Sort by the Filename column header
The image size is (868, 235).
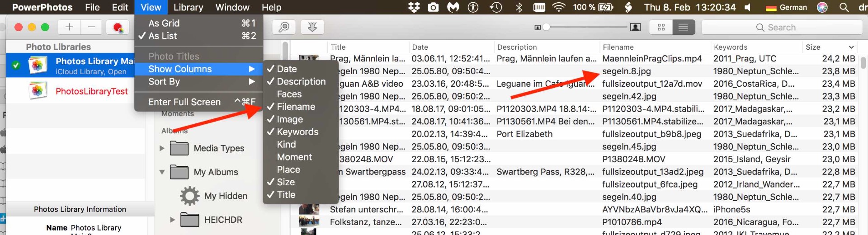[x=655, y=47]
